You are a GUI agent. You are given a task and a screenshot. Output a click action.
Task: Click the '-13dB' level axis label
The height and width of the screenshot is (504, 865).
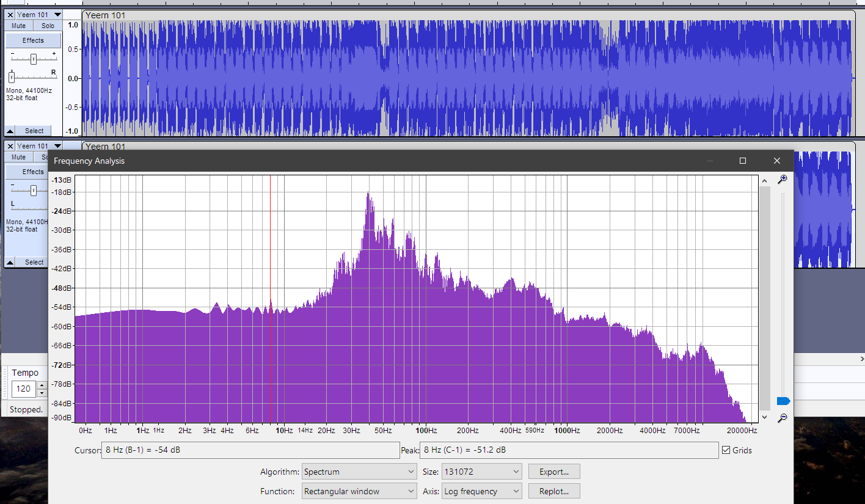click(62, 180)
